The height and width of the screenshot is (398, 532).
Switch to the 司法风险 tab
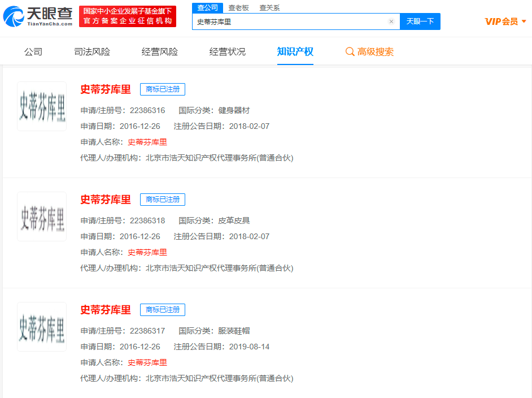[x=92, y=52]
